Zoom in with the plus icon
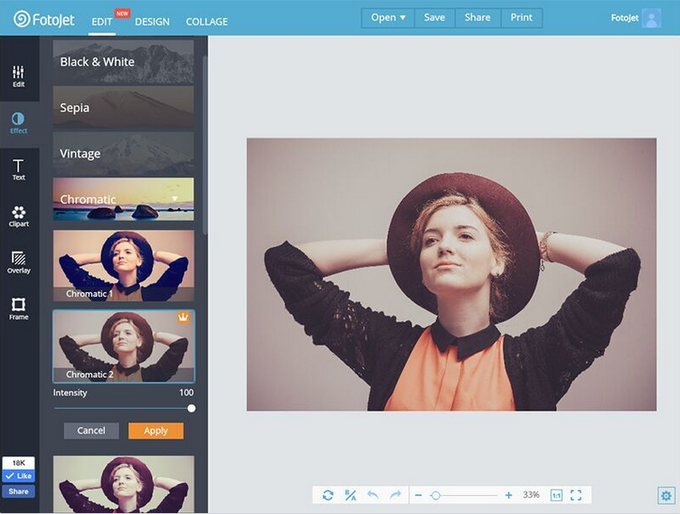Viewport: 680px width, 514px height. tap(509, 495)
